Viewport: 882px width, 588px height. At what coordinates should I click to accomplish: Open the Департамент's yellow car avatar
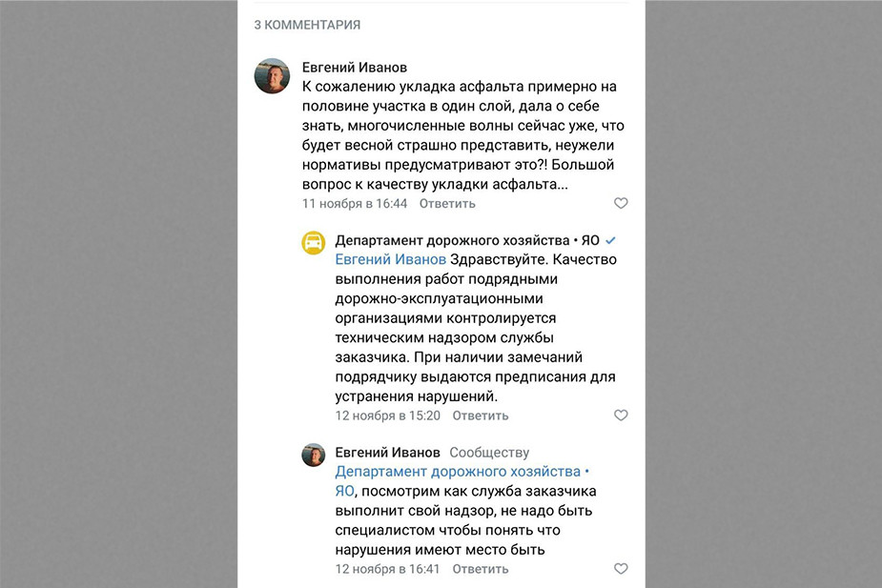[314, 243]
